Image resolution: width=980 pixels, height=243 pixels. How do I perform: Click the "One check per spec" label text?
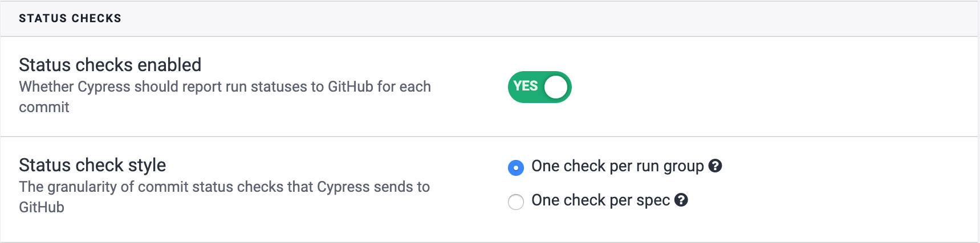tap(600, 200)
